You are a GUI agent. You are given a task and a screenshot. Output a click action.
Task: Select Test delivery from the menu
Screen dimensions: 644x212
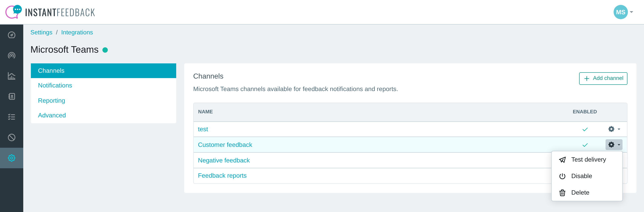[x=587, y=160]
